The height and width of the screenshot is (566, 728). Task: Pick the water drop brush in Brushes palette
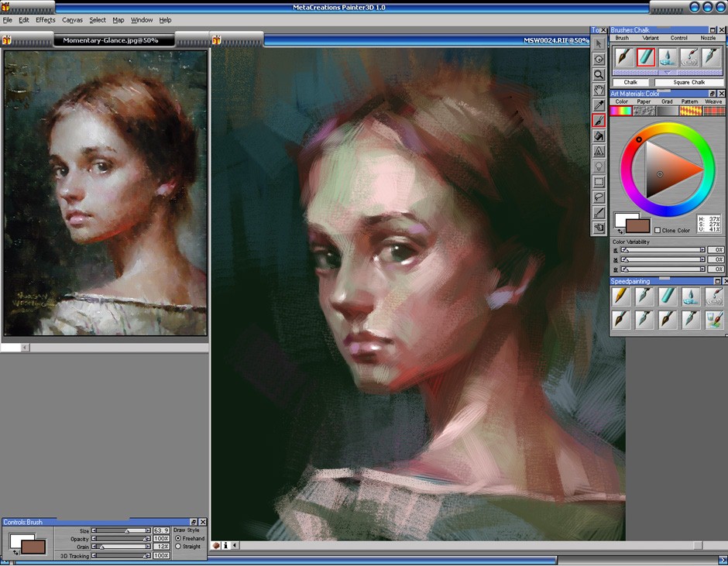pyautogui.click(x=667, y=57)
